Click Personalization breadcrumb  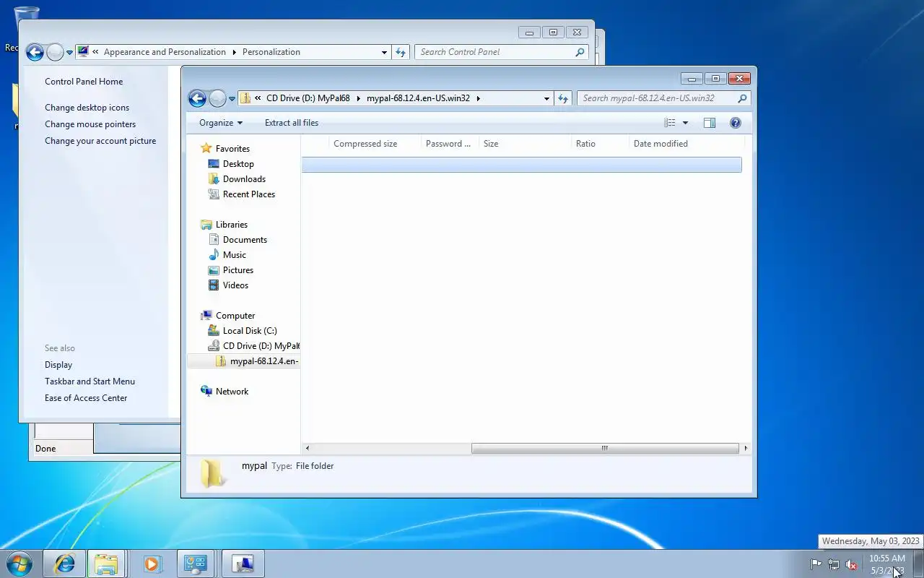271,52
